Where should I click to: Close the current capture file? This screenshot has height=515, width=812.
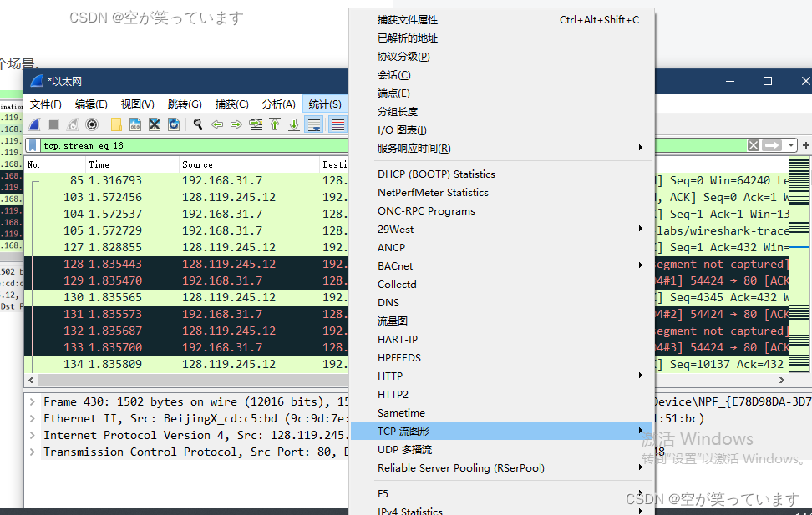[x=154, y=124]
